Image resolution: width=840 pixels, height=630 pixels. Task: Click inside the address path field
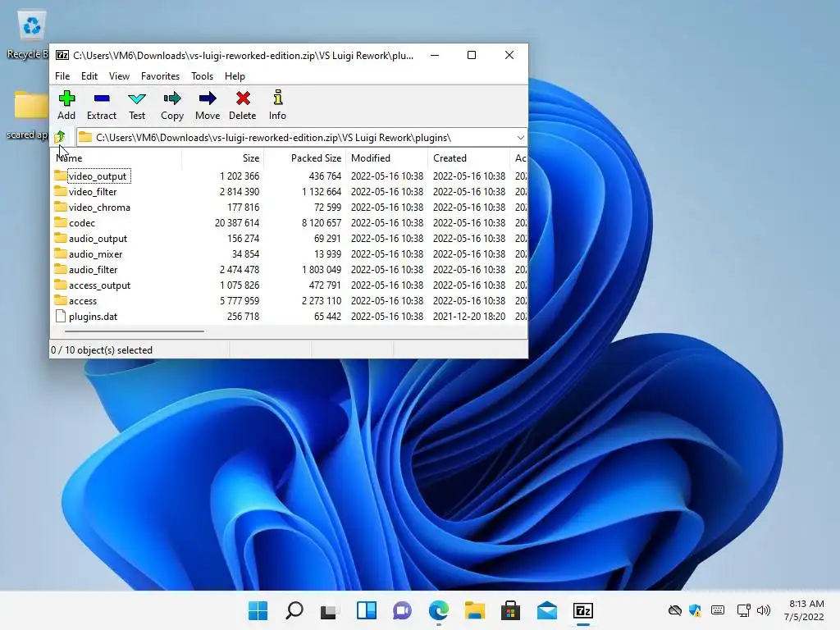pos(302,138)
